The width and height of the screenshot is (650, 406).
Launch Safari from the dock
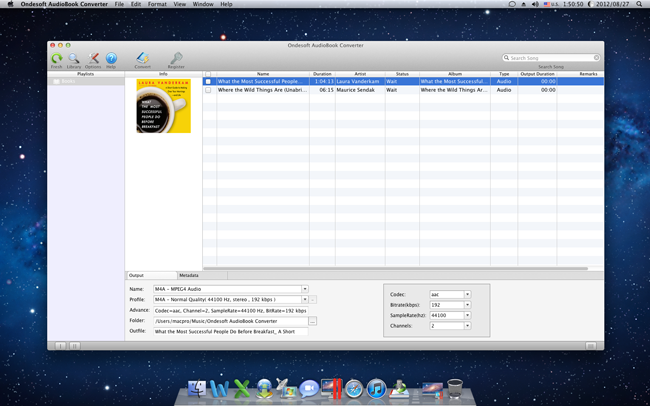pyautogui.click(x=354, y=389)
